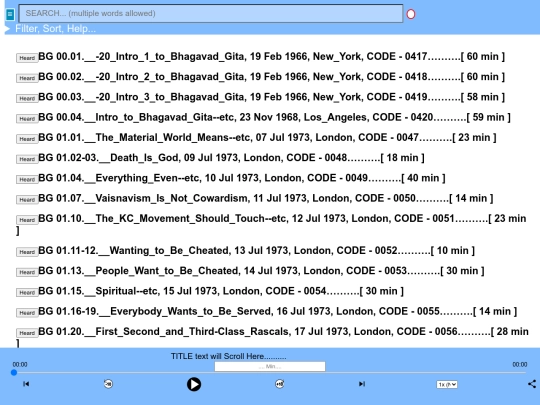Select BG 01.01 The_Material_World_Means lecture

point(267,138)
